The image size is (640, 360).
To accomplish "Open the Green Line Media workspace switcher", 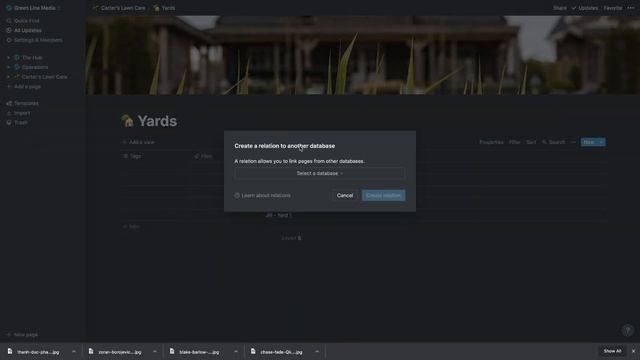I will pos(33,8).
